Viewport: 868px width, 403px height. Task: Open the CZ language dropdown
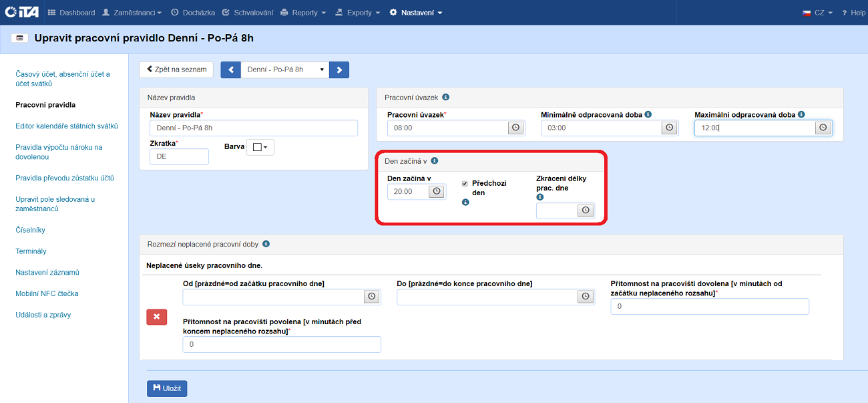[817, 13]
